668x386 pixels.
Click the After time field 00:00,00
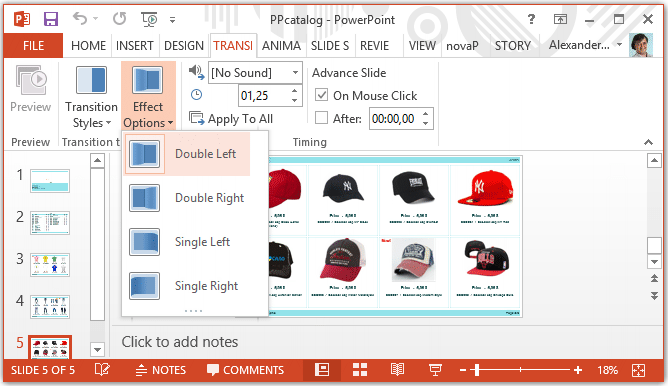tap(394, 118)
